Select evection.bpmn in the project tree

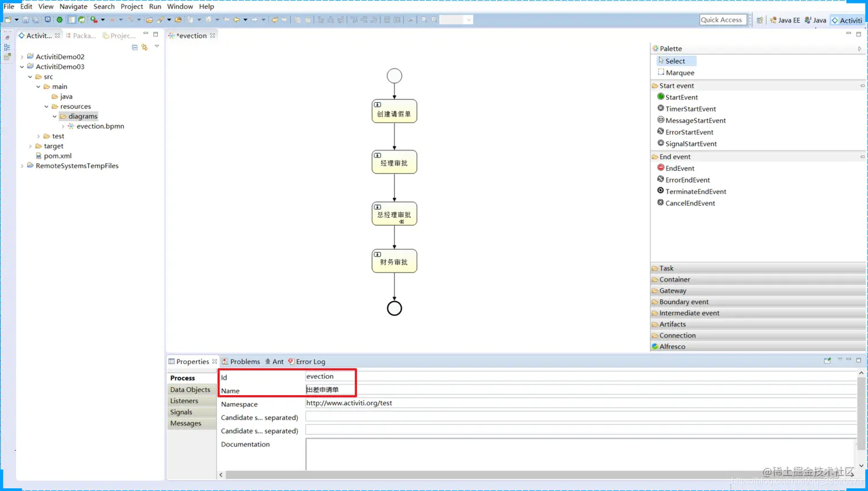(96, 126)
